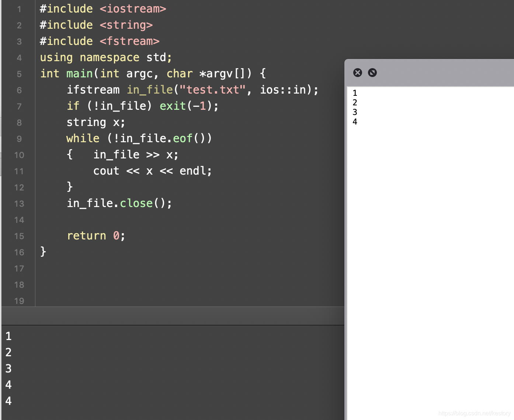The height and width of the screenshot is (420, 514).
Task: Click the 'return 0;' line
Action: point(96,236)
